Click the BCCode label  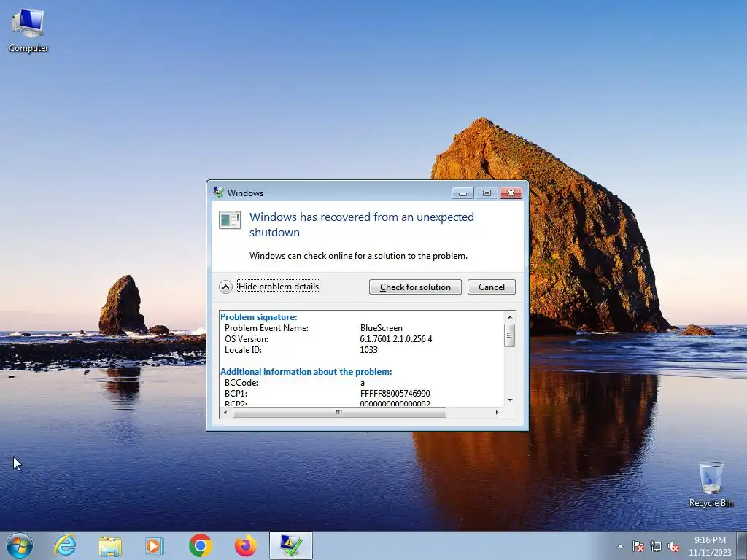point(241,382)
